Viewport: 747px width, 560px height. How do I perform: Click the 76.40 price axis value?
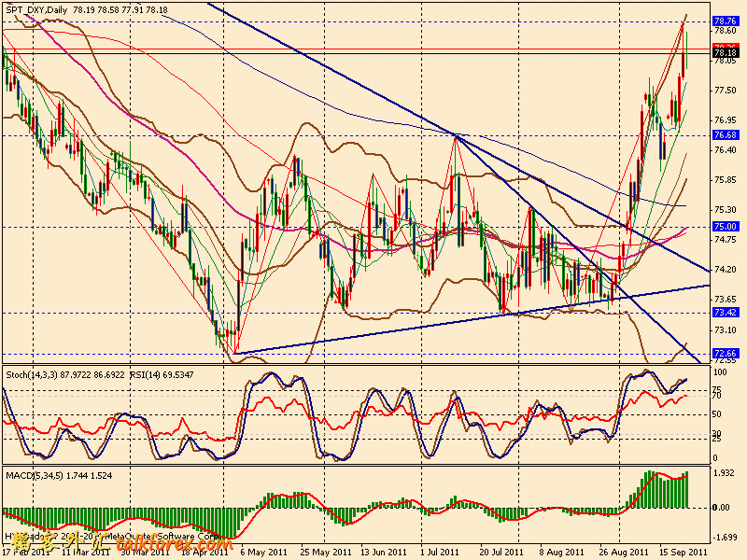click(726, 150)
